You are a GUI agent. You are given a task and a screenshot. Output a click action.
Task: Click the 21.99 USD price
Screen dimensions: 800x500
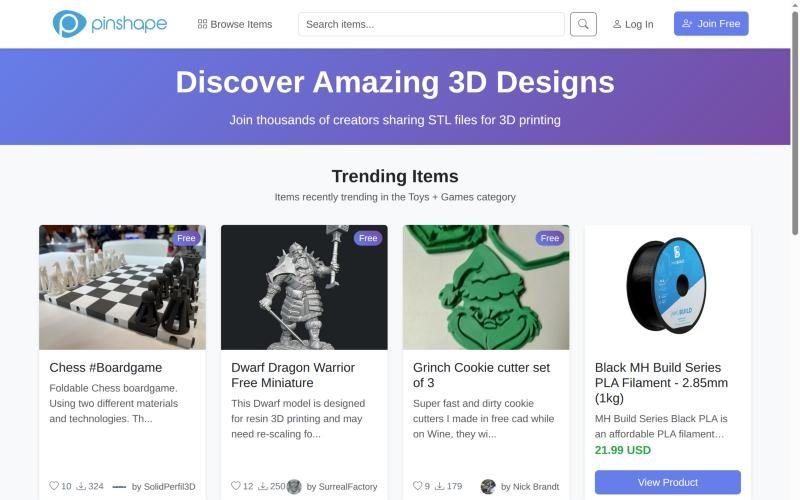point(622,450)
